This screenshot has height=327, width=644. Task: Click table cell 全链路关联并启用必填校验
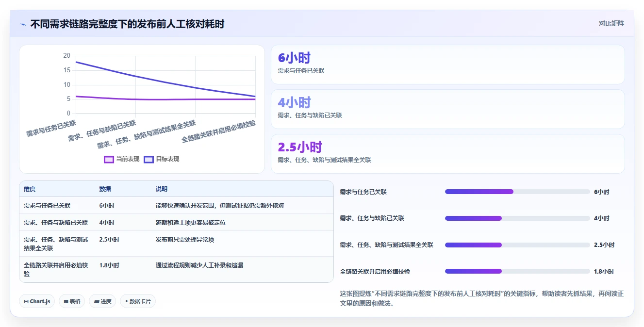coord(56,270)
